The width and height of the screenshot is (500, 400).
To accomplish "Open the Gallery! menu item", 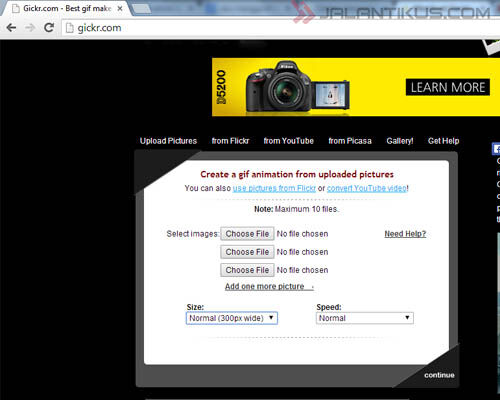I will point(400,141).
